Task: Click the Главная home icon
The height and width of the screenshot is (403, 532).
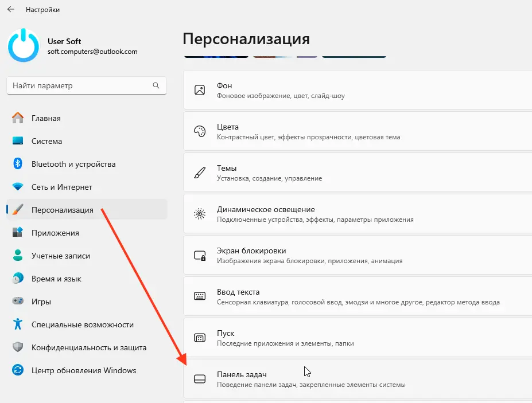Action: click(x=18, y=118)
